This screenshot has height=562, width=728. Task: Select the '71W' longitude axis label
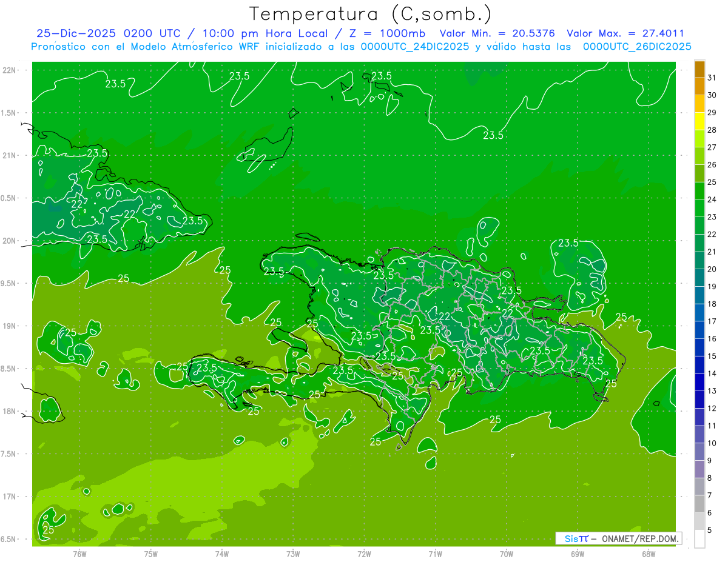[x=435, y=554]
